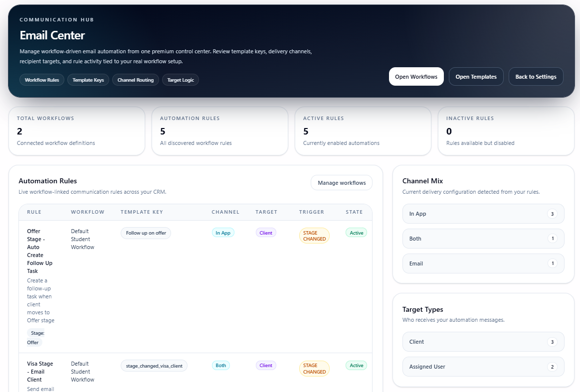Click the TEMPLATE KEY column header
580x392 pixels.
tap(142, 212)
